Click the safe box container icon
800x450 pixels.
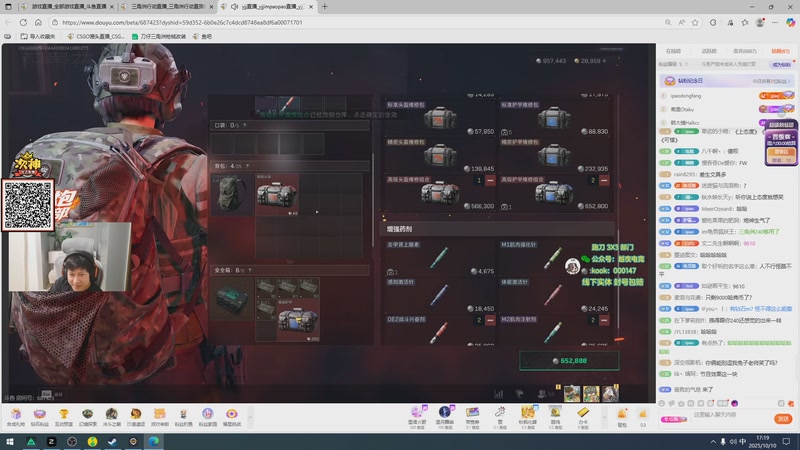click(232, 298)
